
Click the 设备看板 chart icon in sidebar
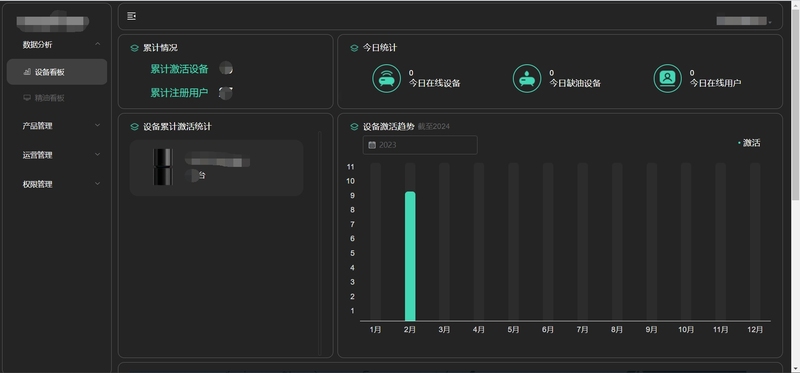[x=27, y=72]
